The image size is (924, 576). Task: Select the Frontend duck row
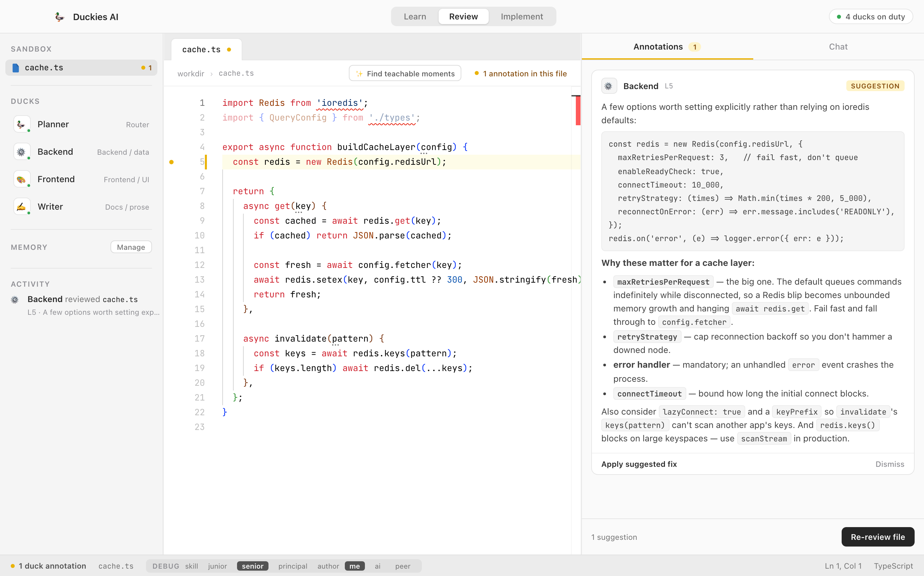coord(81,179)
